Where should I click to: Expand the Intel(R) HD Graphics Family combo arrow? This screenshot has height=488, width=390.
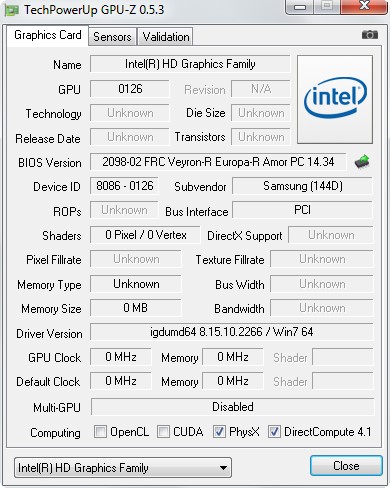(x=224, y=468)
